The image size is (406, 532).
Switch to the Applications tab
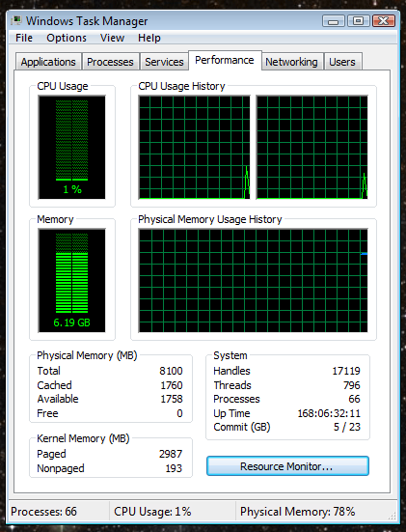click(x=48, y=62)
